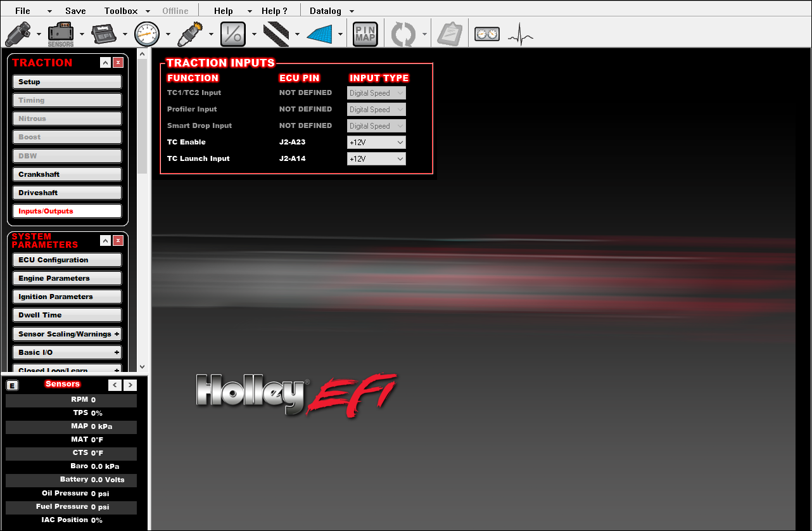Open the Toolbox menu

120,10
